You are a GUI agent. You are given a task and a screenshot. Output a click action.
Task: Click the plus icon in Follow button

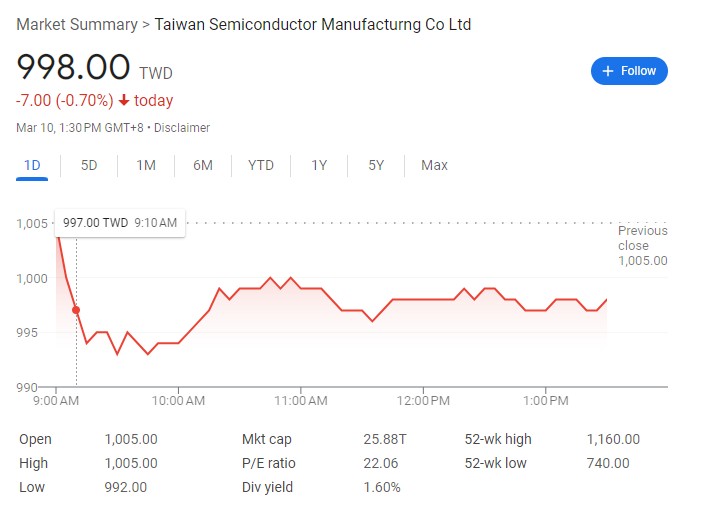608,71
